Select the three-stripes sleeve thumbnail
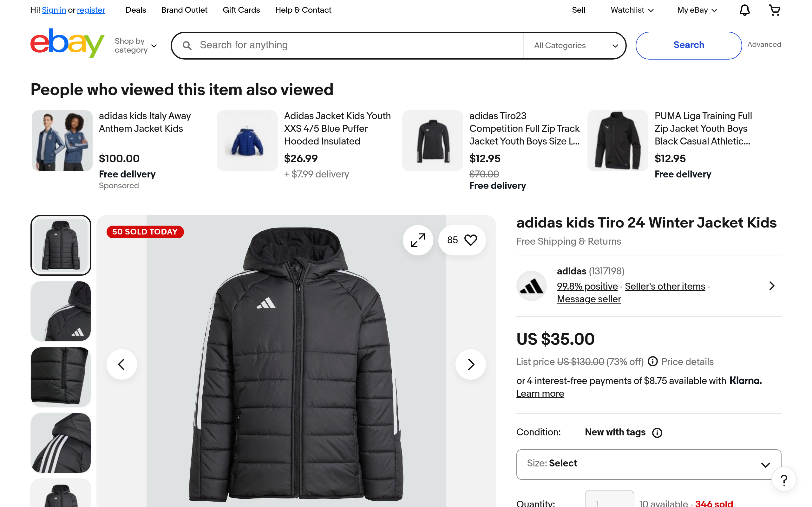This screenshot has height=507, width=812. click(x=61, y=443)
